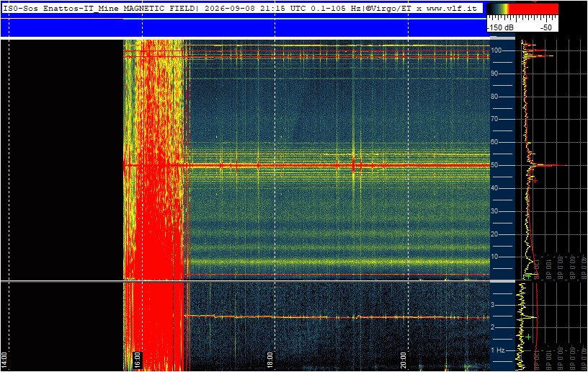588x372 pixels.
Task: Click the green plus marker in lower spectrum graph
Action: click(x=528, y=337)
